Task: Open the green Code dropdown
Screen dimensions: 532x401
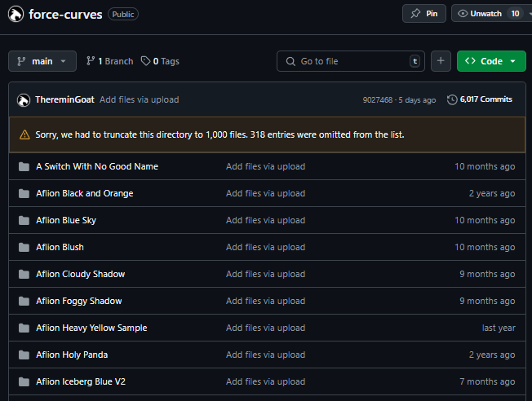Action: tap(491, 61)
